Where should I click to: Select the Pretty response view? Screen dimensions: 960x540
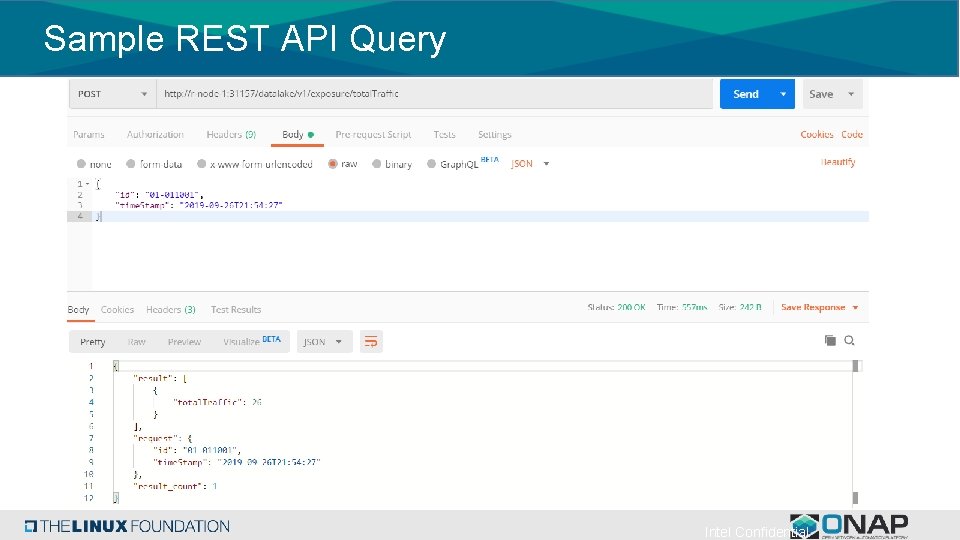(92, 342)
